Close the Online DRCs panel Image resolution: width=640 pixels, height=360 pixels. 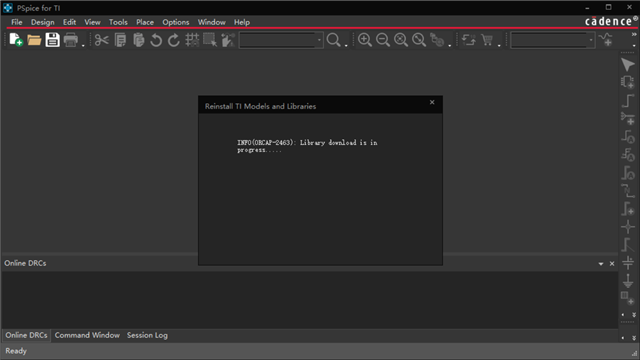click(612, 264)
